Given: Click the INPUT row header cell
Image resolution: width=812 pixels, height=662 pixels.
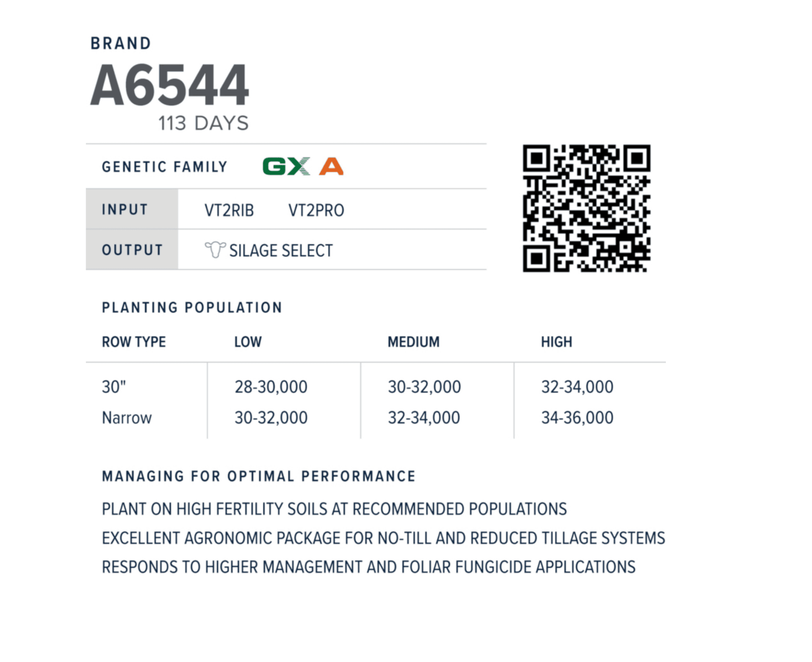Looking at the screenshot, I should pos(132,209).
